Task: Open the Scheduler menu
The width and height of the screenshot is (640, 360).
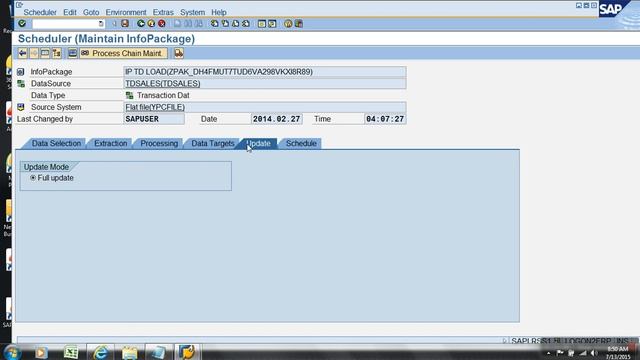Action: pyautogui.click(x=40, y=12)
